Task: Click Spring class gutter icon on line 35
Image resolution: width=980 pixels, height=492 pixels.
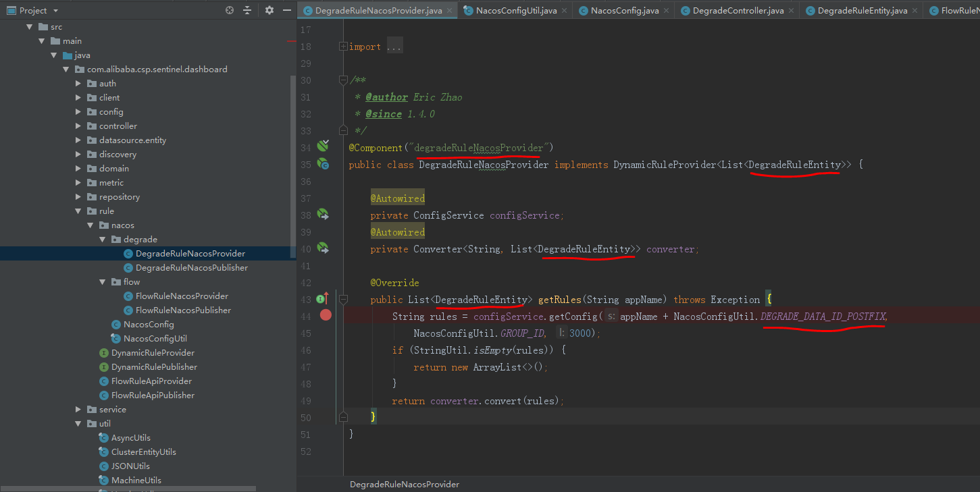Action: coord(323,164)
